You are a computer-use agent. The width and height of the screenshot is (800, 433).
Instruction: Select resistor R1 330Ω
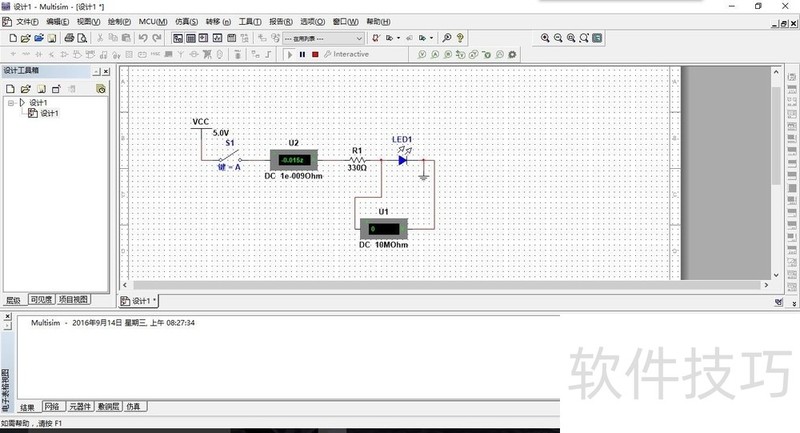357,160
